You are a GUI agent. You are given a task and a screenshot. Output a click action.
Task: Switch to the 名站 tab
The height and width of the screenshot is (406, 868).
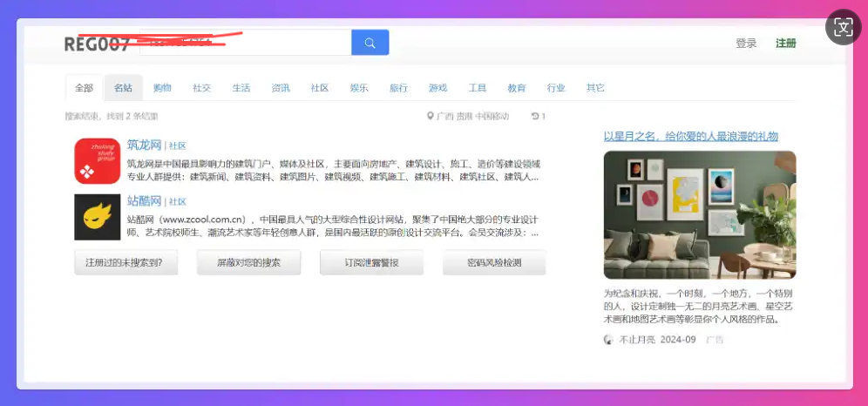(123, 87)
